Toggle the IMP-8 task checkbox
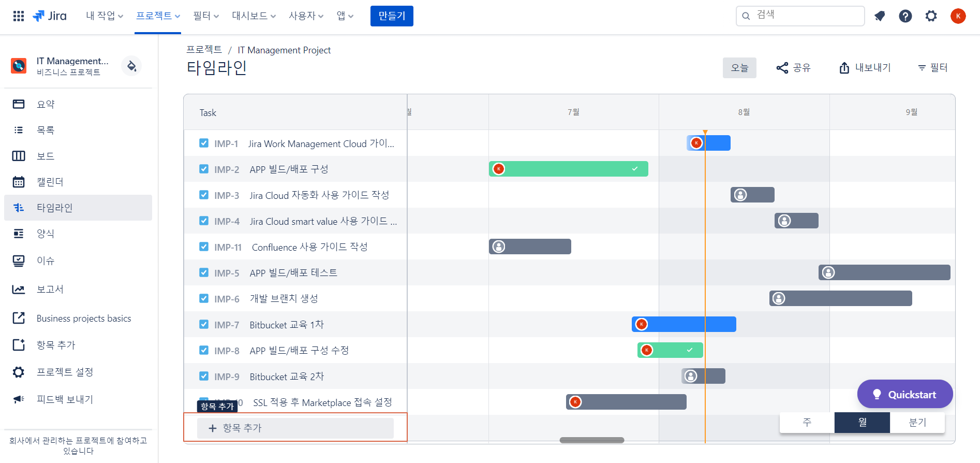Viewport: 980px width, 463px height. [204, 350]
